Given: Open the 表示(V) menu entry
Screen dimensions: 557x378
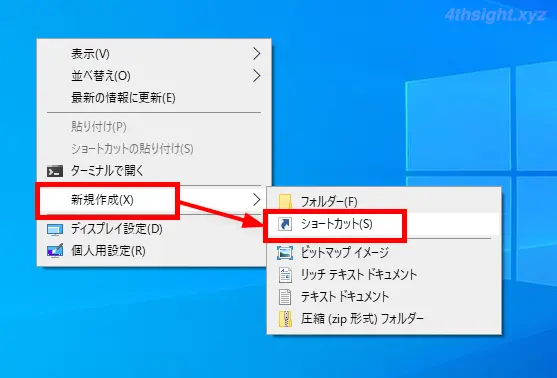Looking at the screenshot, I should pyautogui.click(x=154, y=54).
